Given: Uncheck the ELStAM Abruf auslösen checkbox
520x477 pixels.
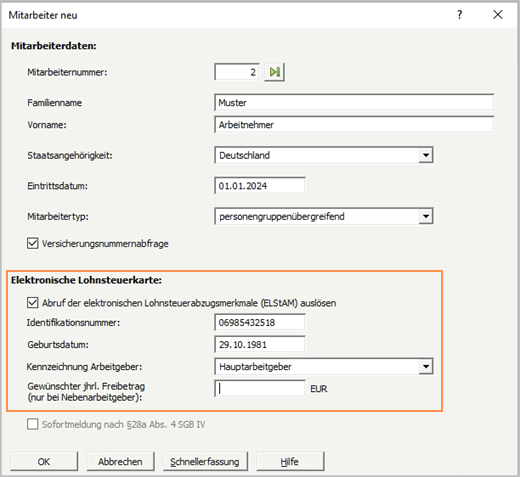Looking at the screenshot, I should coord(32,303).
